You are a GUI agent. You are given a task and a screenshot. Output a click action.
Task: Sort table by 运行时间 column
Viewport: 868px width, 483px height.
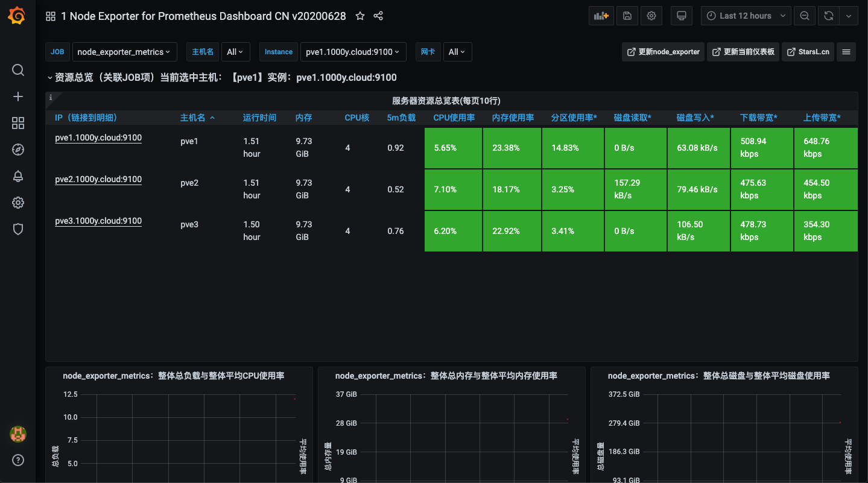pyautogui.click(x=260, y=118)
